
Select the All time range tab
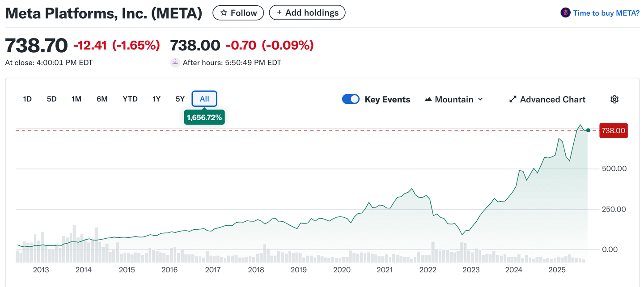pyautogui.click(x=204, y=99)
